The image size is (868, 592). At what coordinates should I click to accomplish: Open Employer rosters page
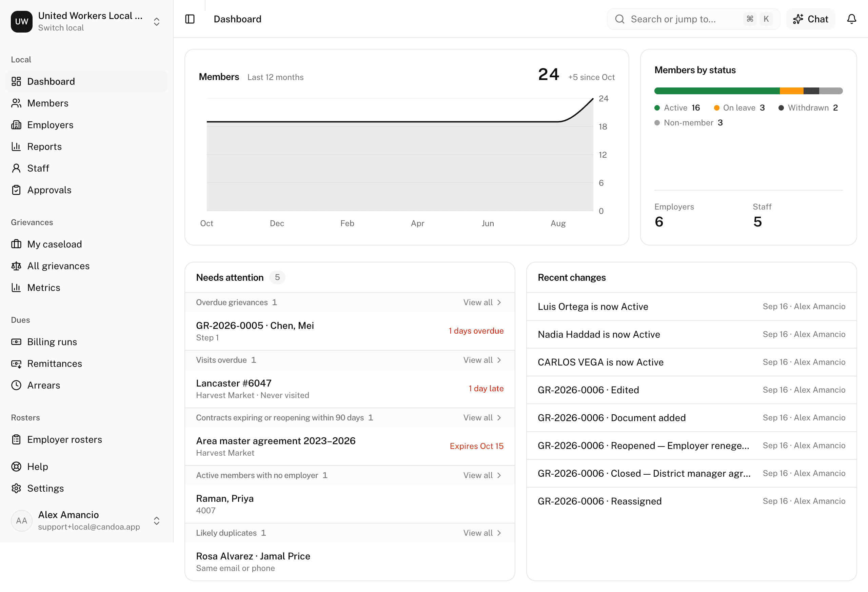coord(86,439)
